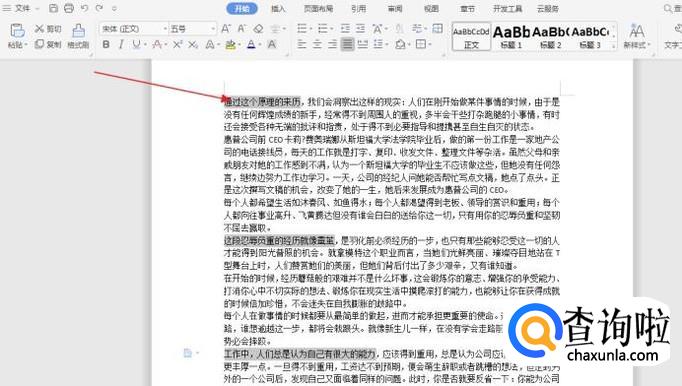Open the 文件 (File) menu
The image size is (682, 386).
(22, 8)
